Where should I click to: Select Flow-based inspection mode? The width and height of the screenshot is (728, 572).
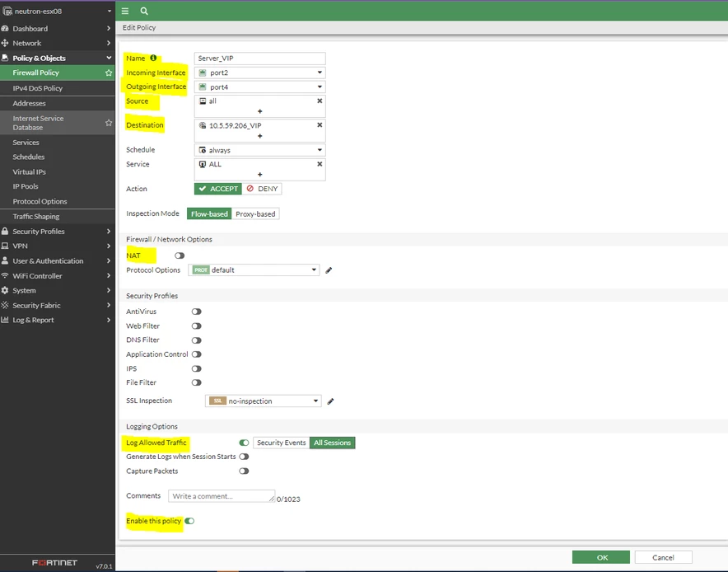(209, 213)
